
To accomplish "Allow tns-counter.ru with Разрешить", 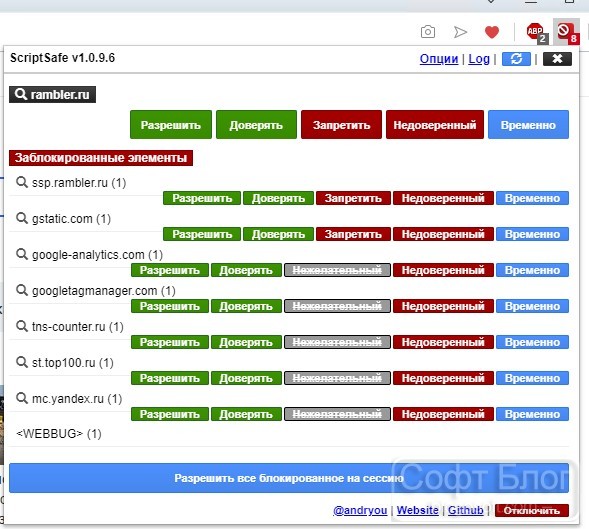I will (170, 342).
